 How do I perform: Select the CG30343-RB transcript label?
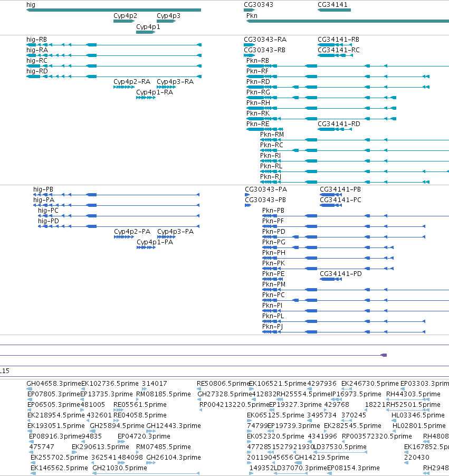[x=264, y=50]
